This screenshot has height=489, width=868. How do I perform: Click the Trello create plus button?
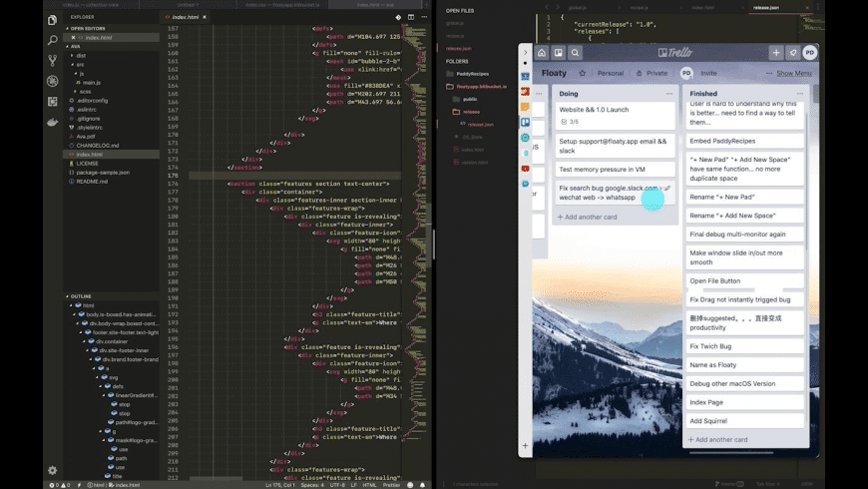click(x=775, y=53)
